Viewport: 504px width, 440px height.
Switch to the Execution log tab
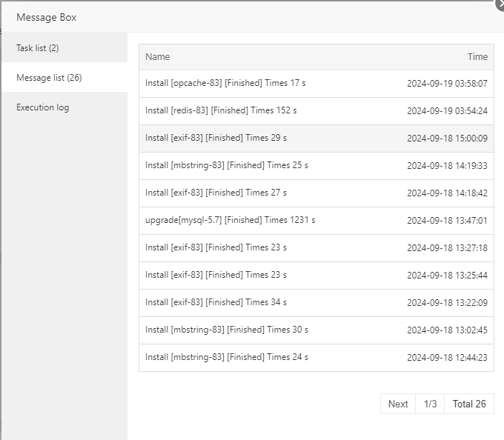(43, 107)
